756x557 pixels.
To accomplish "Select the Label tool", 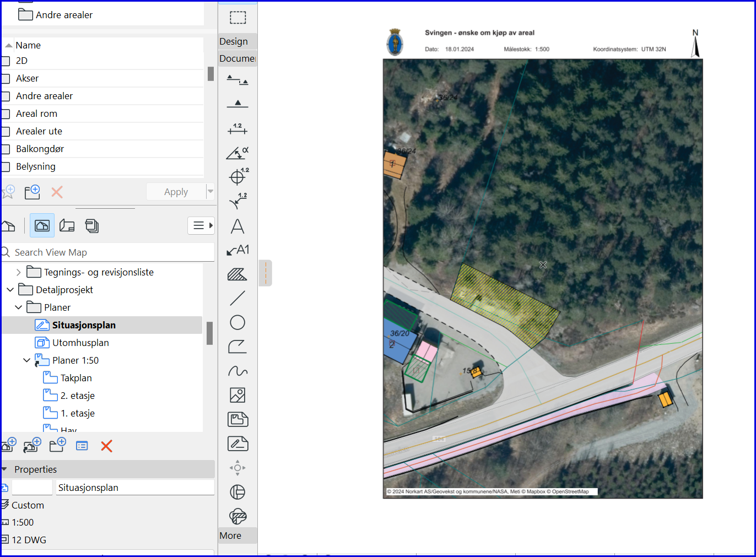I will tap(237, 250).
